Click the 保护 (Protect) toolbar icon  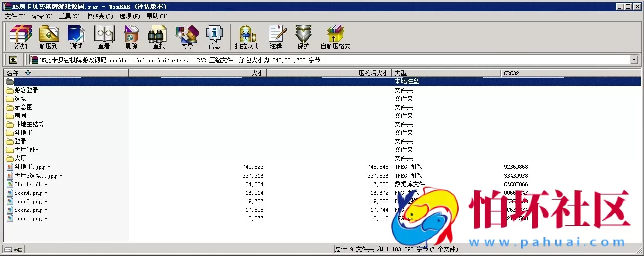tap(303, 37)
